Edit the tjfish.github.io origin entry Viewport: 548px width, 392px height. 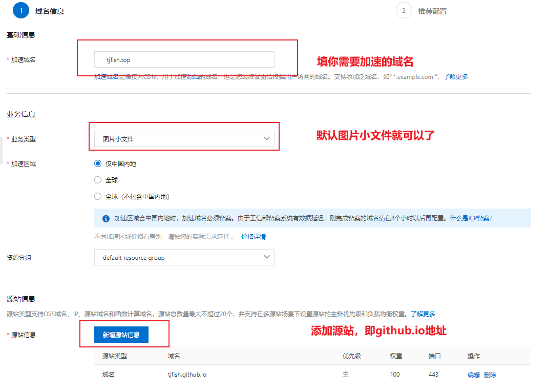(473, 375)
